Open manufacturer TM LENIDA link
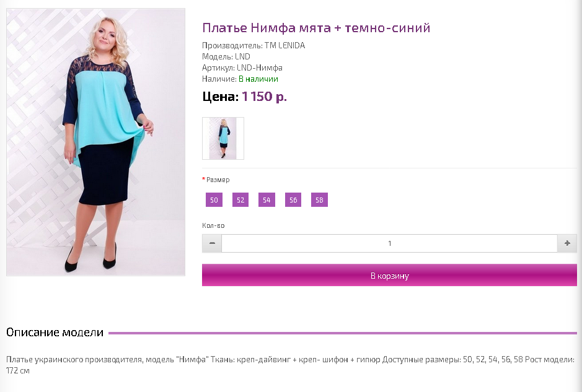This screenshot has width=582, height=392. pos(284,46)
